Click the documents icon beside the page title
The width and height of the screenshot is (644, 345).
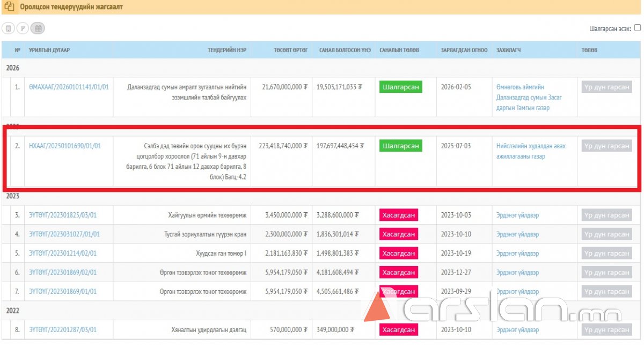[10, 7]
